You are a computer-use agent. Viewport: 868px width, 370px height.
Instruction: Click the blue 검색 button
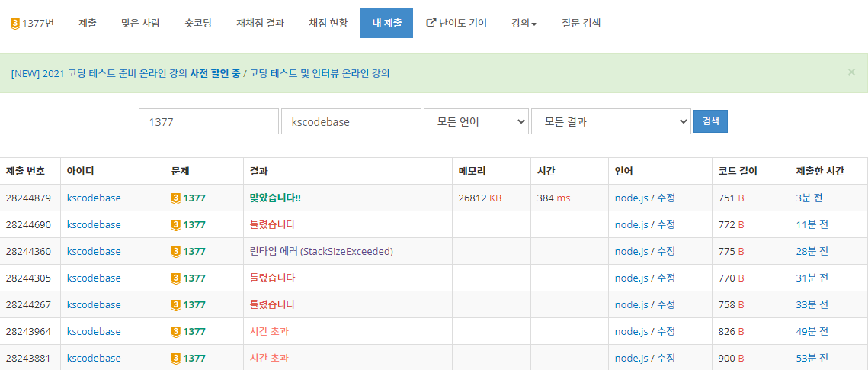pos(710,121)
